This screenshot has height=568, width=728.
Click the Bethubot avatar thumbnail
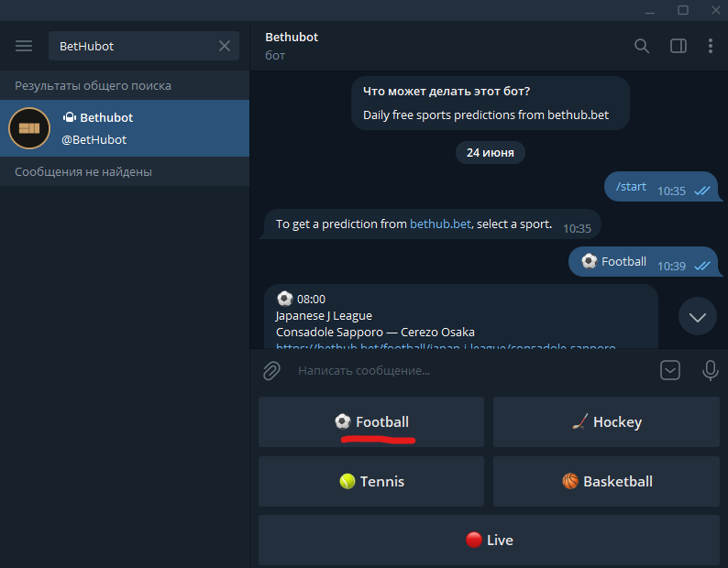pos(29,128)
